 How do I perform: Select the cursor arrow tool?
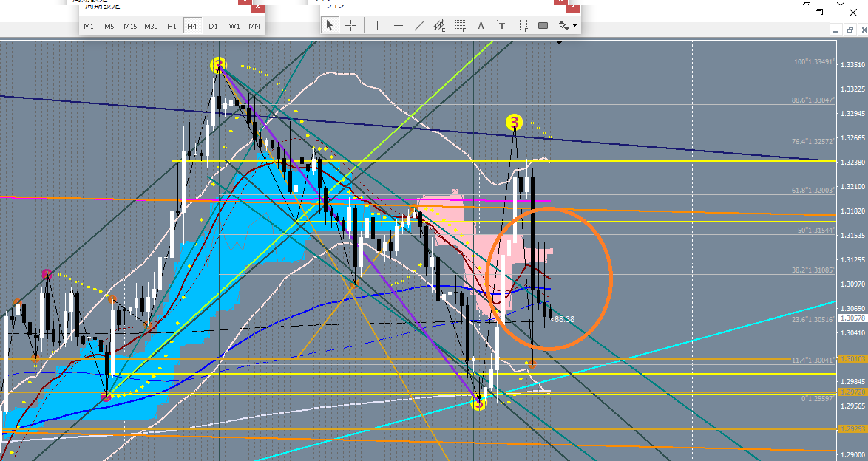coord(330,25)
